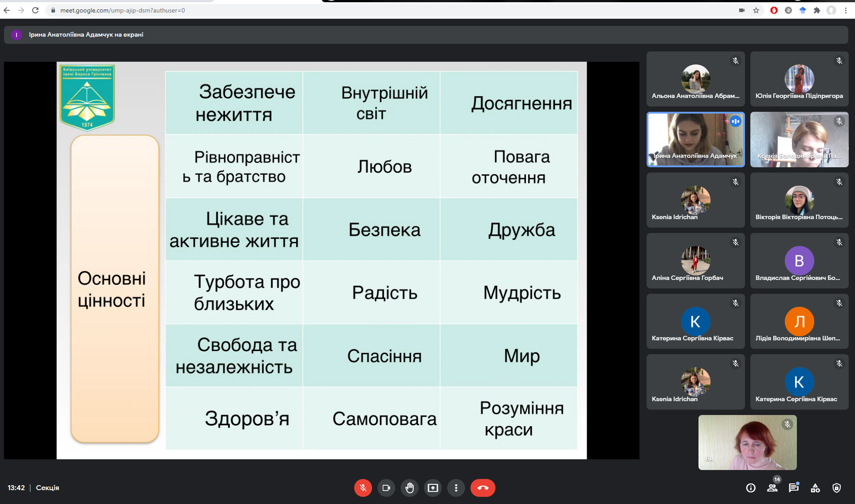Click the presenting banner for Ірина Анатоліївна Адамчук
Viewport: 855px width, 504px height.
(86, 34)
